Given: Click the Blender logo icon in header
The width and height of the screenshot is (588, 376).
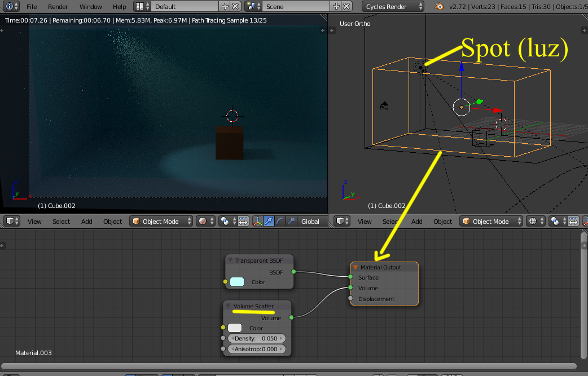Looking at the screenshot, I should [439, 7].
